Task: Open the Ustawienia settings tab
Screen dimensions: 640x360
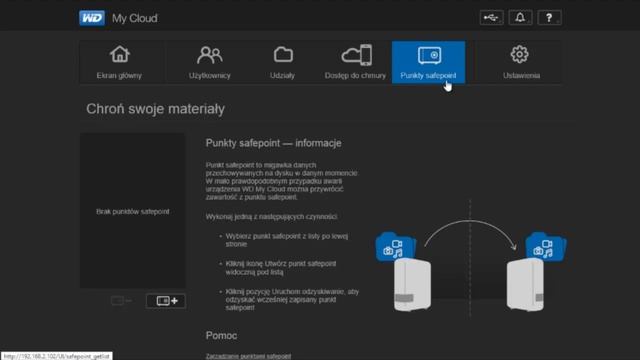Action: point(521,62)
